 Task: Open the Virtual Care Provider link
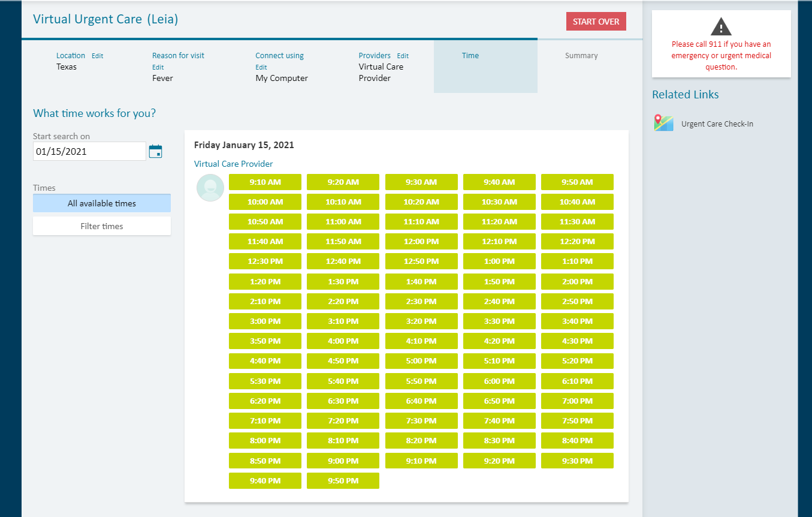(x=233, y=164)
